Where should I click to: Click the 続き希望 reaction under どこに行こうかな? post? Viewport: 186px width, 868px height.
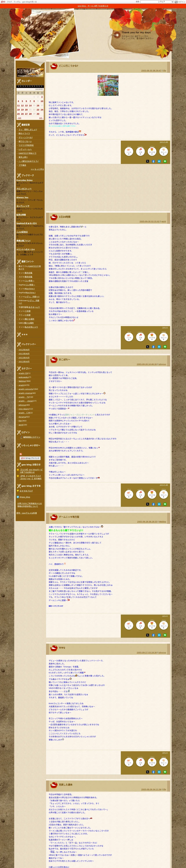coord(152,152)
